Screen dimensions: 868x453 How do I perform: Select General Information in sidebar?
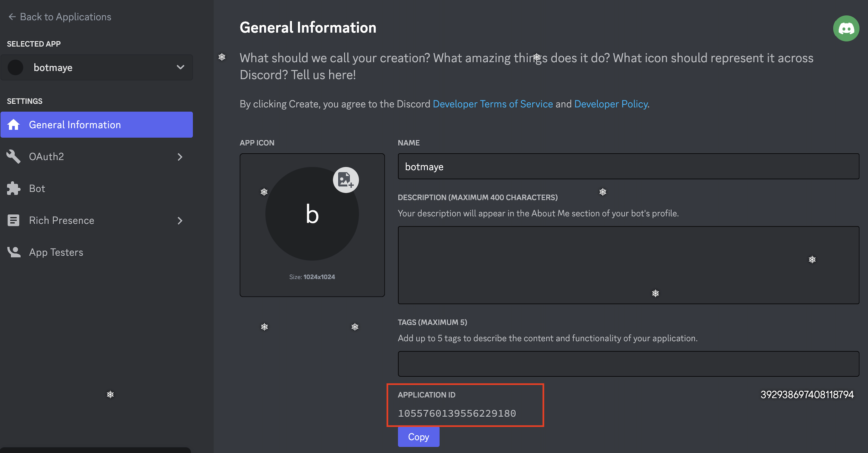(75, 125)
